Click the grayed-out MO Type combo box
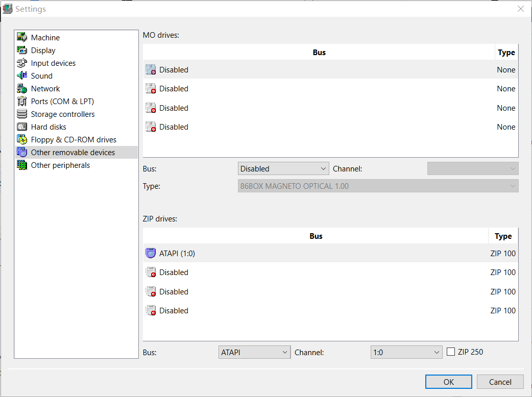 click(x=378, y=186)
